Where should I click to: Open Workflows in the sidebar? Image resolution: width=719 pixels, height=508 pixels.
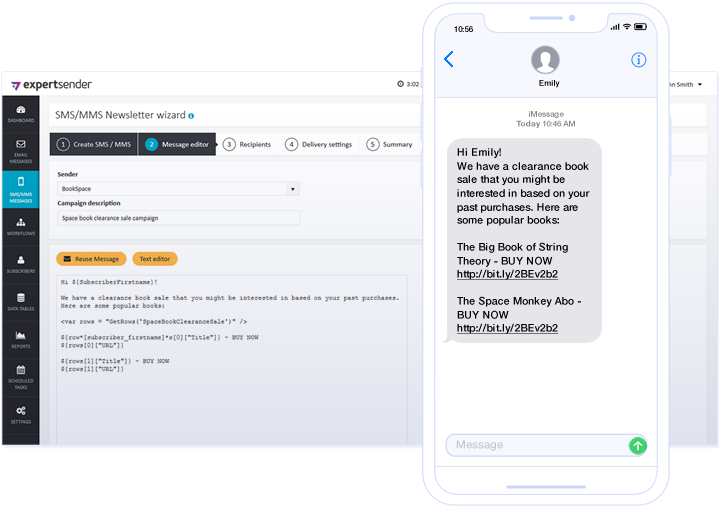21,227
